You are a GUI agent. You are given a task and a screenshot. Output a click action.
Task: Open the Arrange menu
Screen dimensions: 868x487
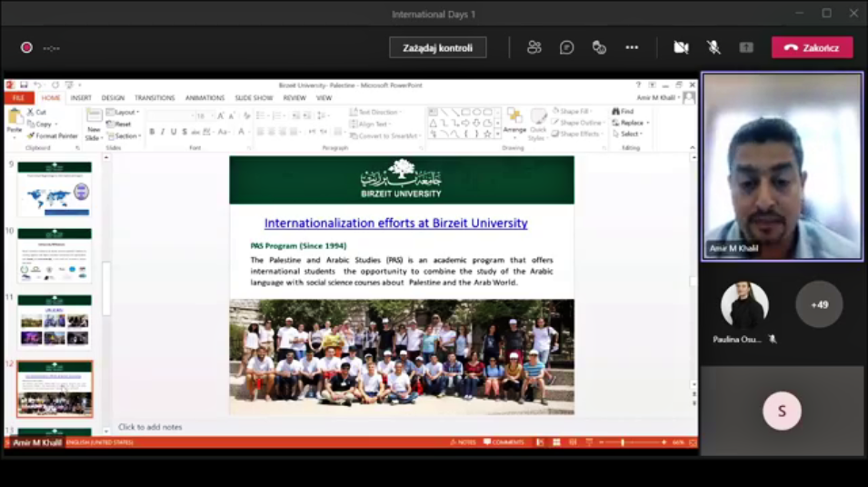(x=514, y=122)
